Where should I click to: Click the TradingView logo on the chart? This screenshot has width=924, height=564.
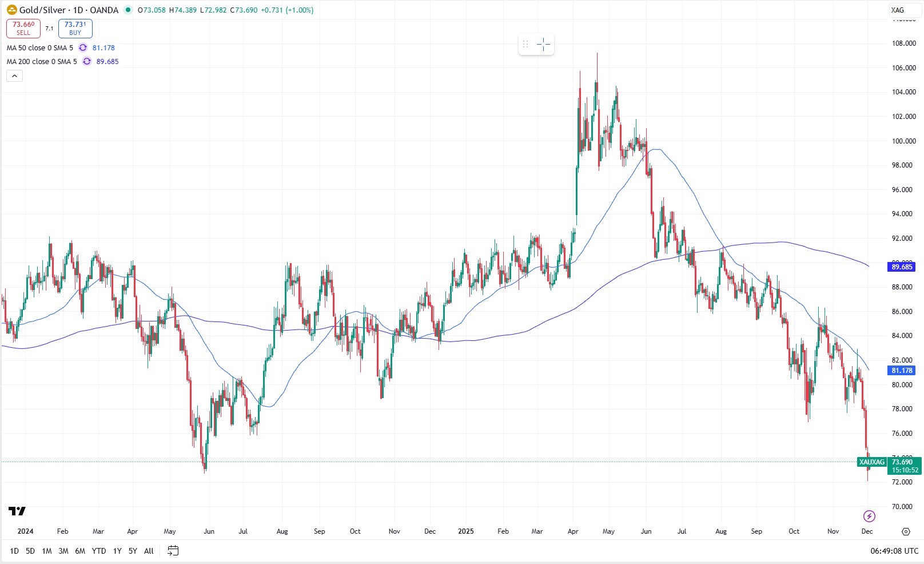(17, 511)
